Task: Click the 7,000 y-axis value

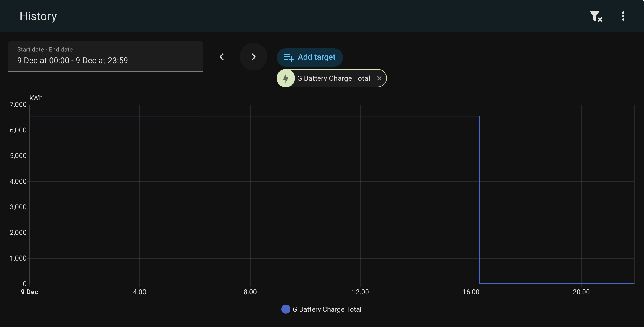Action: [x=18, y=105]
